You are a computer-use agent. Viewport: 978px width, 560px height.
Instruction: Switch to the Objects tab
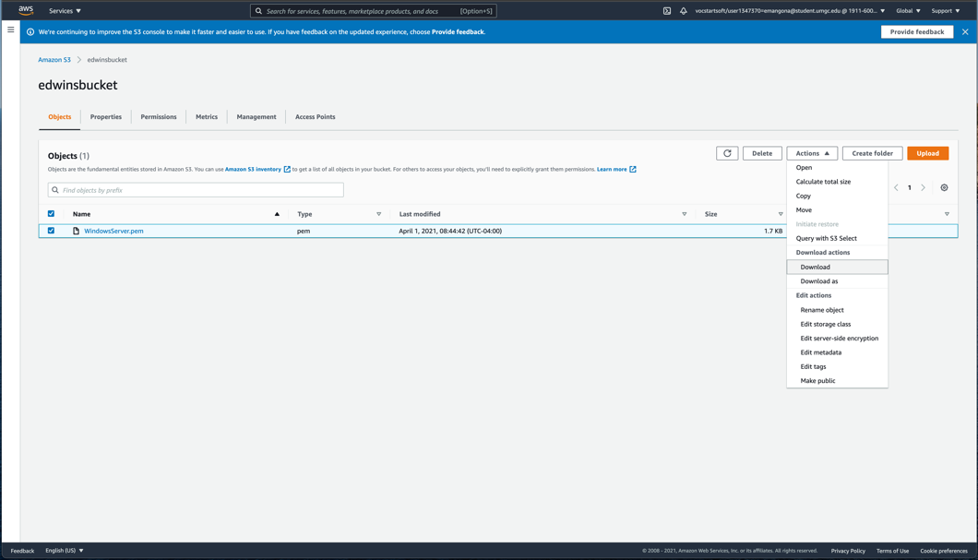click(x=60, y=117)
